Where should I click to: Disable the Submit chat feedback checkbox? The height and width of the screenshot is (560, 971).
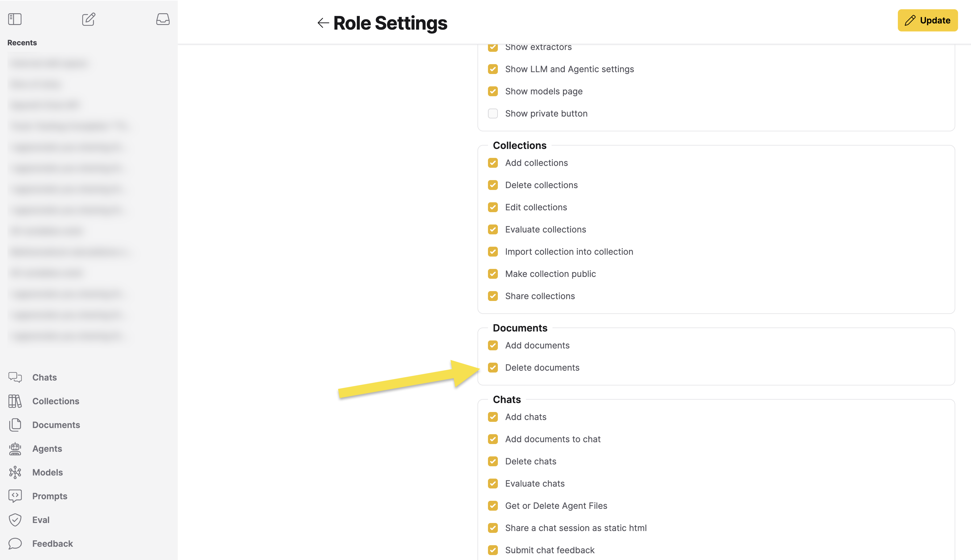coord(493,550)
